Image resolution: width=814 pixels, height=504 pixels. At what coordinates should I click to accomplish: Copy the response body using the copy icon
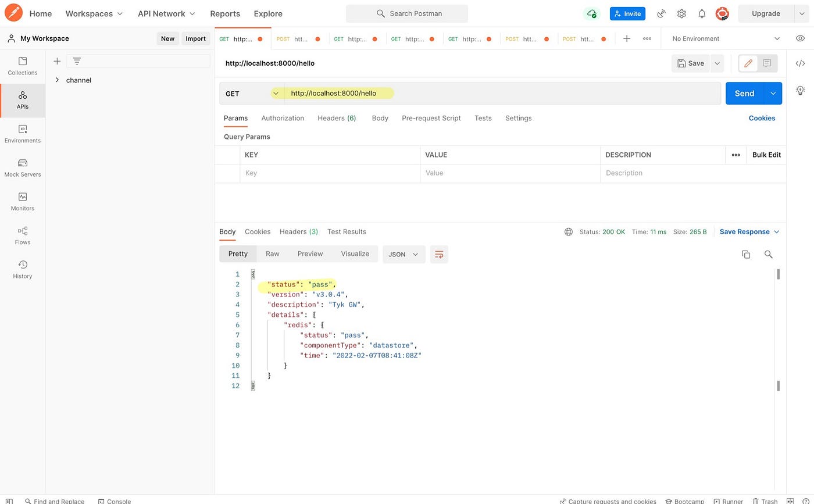[x=746, y=254]
